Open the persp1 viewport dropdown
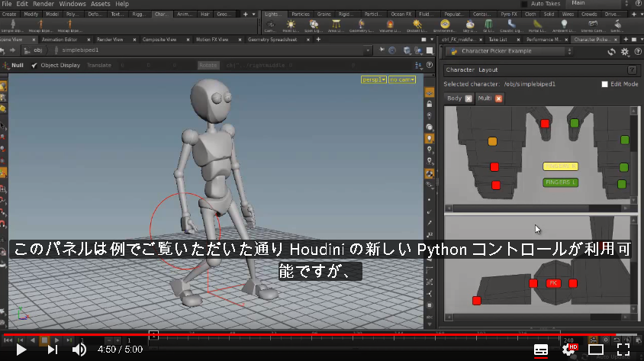The image size is (644, 361). [x=374, y=79]
